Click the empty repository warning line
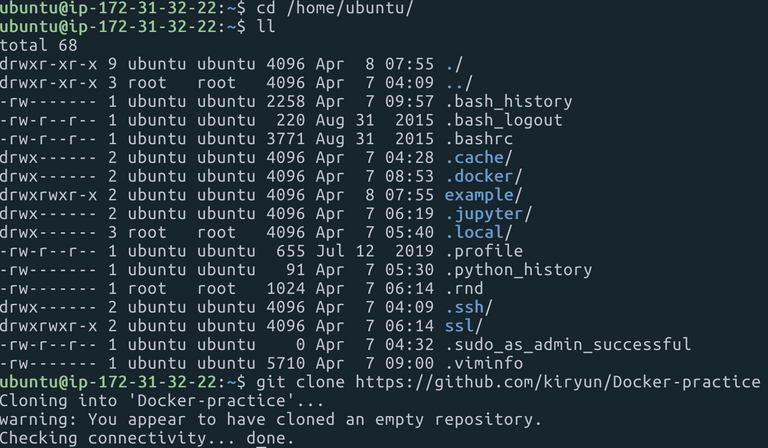This screenshot has width=768, height=448. point(271,420)
